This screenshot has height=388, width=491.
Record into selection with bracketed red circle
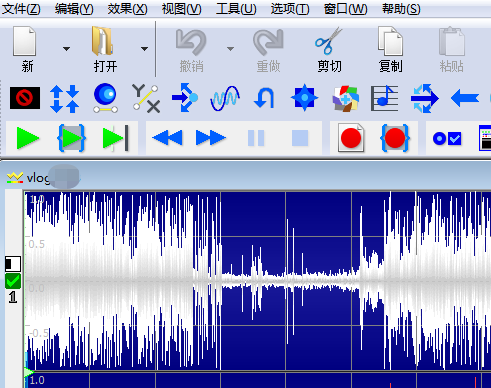(395, 138)
